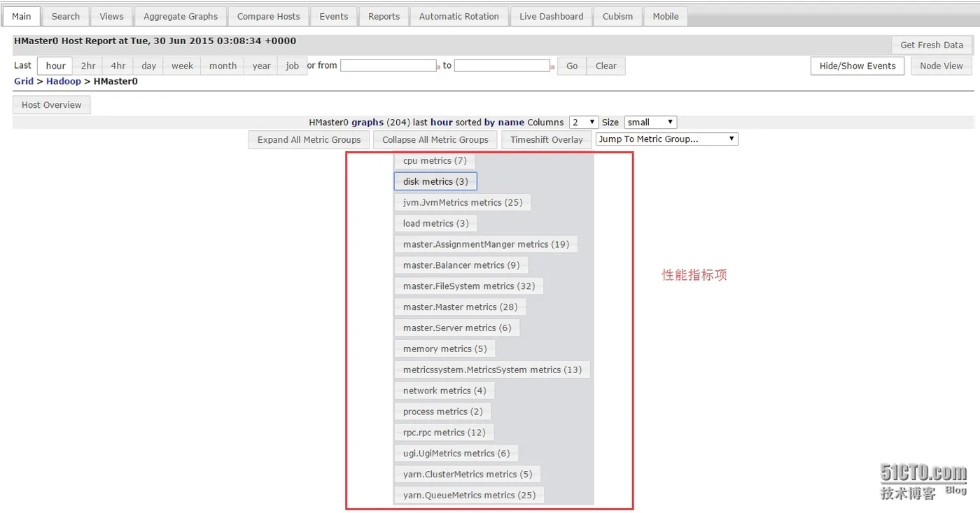Open the Size dropdown set to small
980x513 pixels.
coord(650,122)
